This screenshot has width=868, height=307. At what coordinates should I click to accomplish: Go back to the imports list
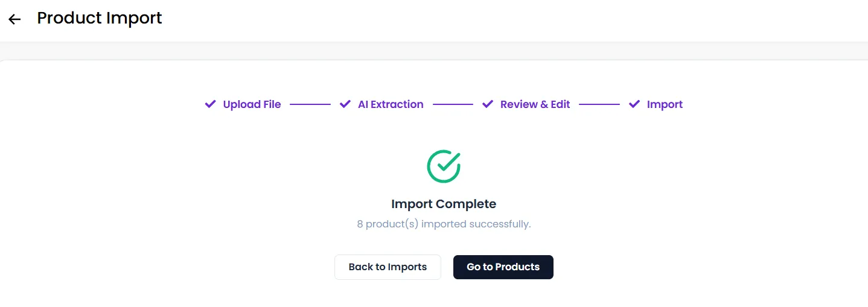(x=388, y=267)
